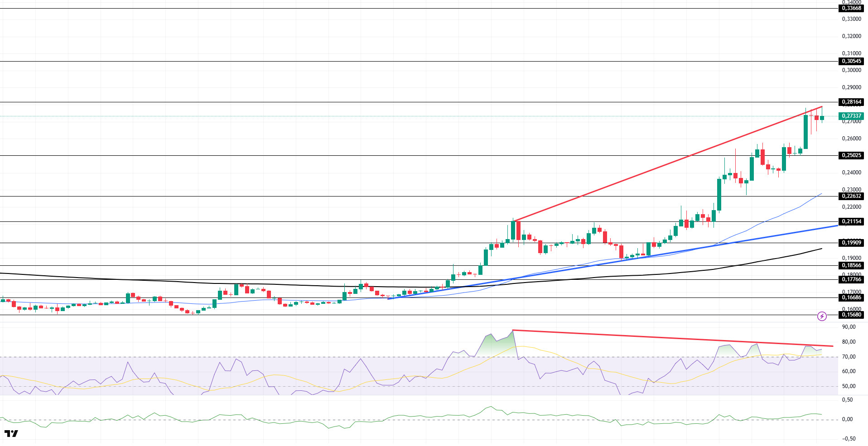The height and width of the screenshot is (446, 868).
Task: Click the 0,22000 price axis tick
Action: (851, 207)
